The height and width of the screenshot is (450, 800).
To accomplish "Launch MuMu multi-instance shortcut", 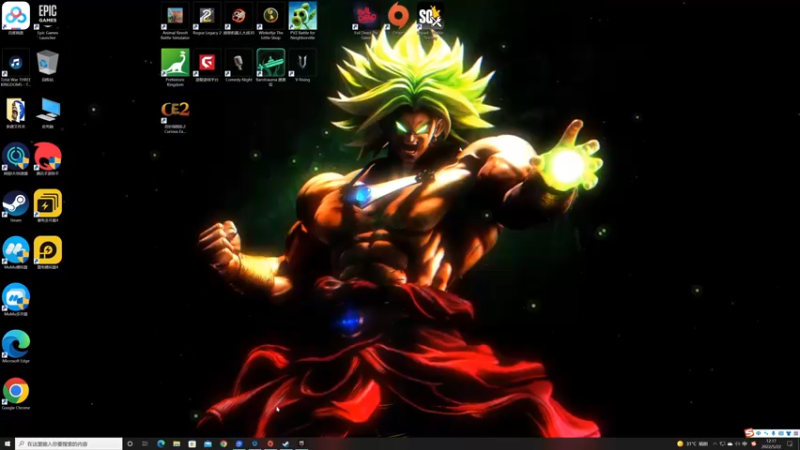I will tap(16, 299).
